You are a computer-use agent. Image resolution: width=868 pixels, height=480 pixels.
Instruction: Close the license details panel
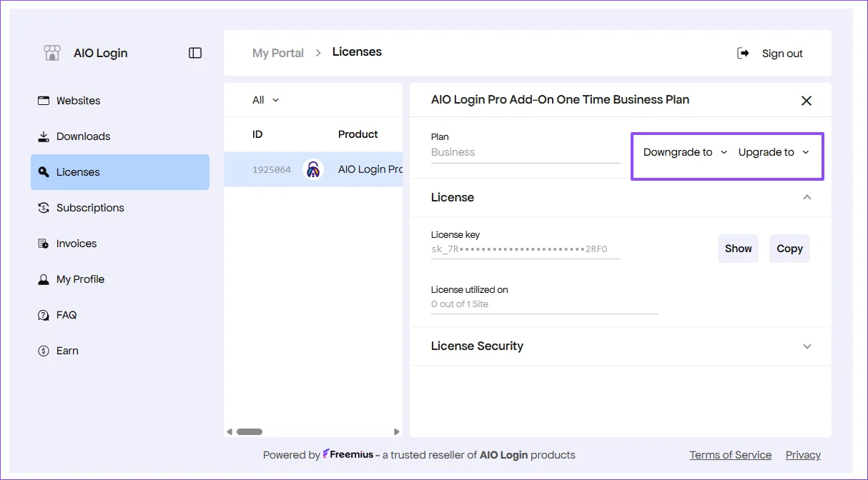(x=807, y=101)
